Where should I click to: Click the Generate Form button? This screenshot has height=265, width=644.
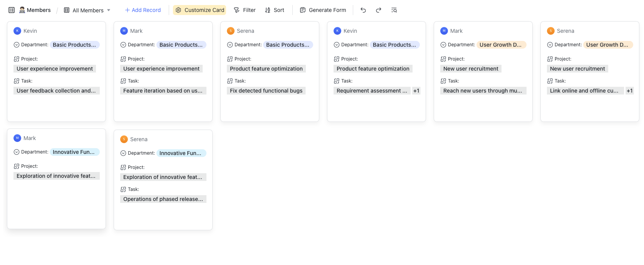[x=323, y=10]
